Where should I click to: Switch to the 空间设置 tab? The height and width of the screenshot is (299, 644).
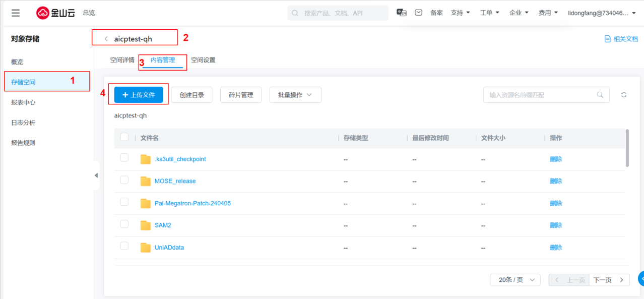203,60
